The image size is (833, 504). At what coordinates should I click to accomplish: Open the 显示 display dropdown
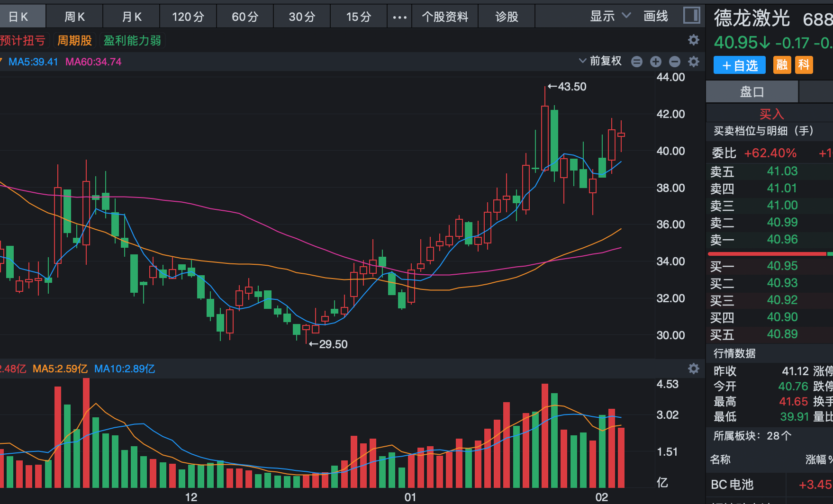click(610, 17)
